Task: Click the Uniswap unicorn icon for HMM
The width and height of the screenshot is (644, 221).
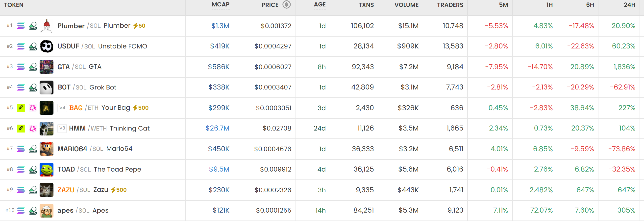Action: pos(33,128)
